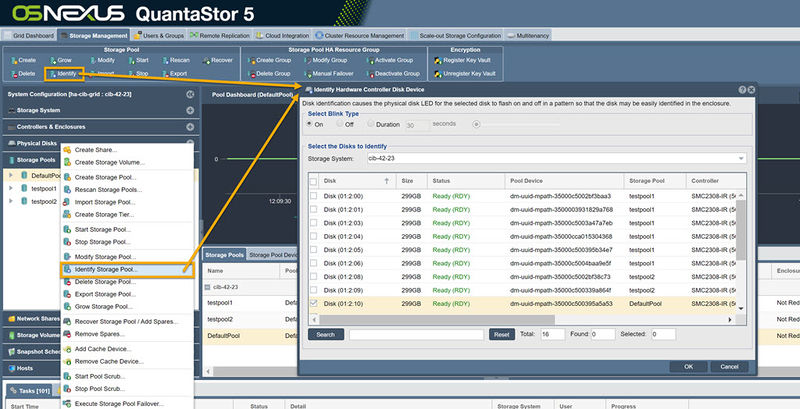Click the blink duration slider handle
The width and height of the screenshot is (800, 409).
click(477, 124)
